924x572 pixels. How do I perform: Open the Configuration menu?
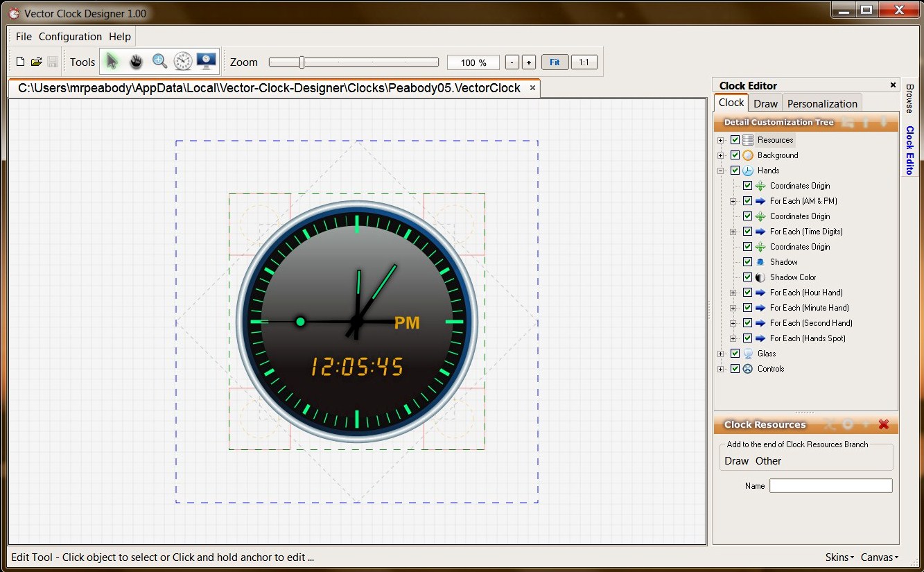(x=70, y=37)
